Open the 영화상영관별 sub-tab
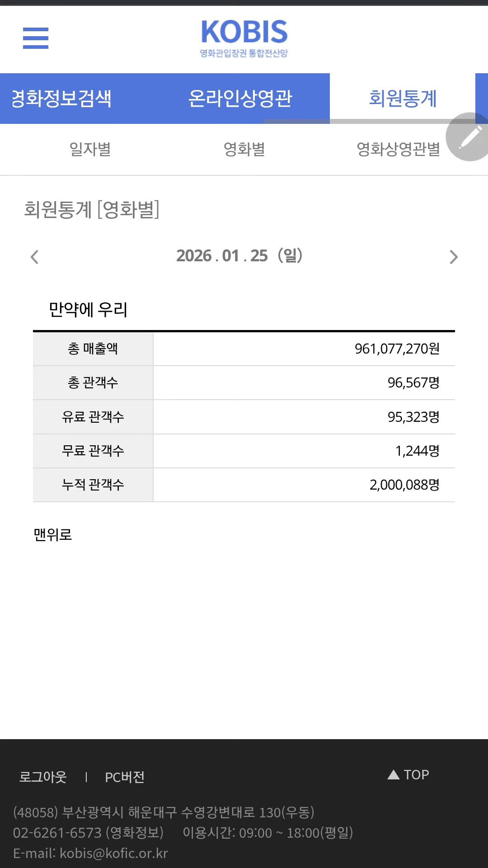Screen dimensions: 488x868 tap(398, 149)
